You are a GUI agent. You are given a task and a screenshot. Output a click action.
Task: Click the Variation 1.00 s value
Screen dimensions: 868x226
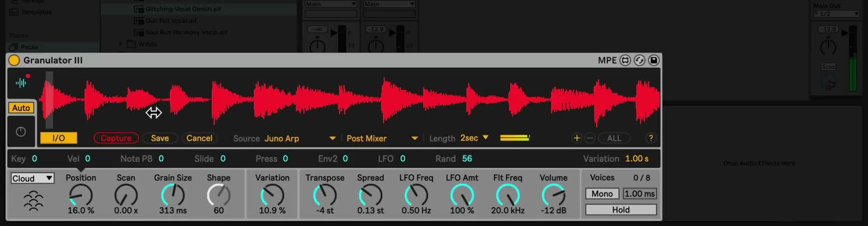(x=637, y=159)
